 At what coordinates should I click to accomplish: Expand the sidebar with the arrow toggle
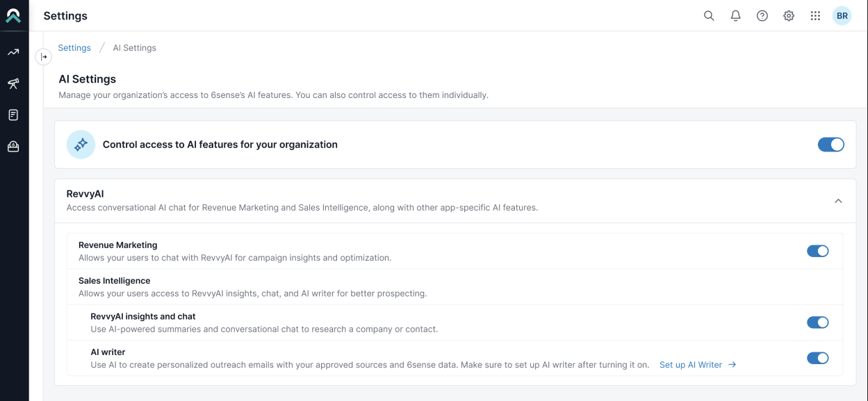coord(44,57)
